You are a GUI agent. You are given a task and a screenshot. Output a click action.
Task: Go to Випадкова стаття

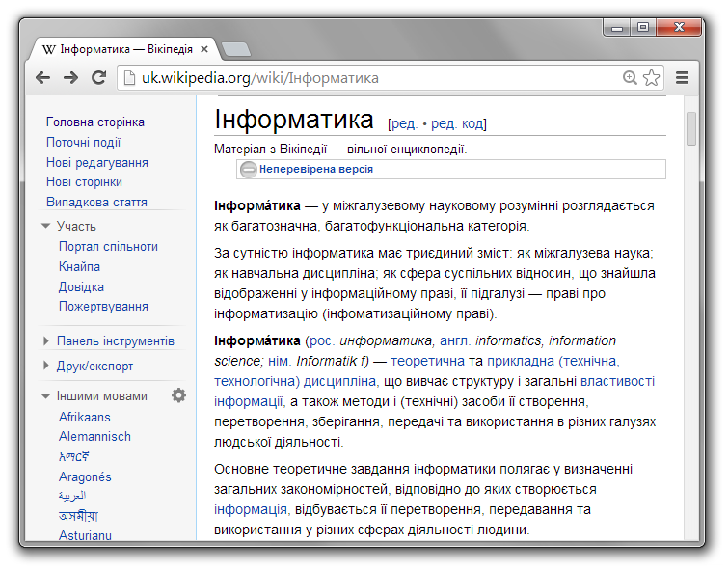[x=96, y=203]
